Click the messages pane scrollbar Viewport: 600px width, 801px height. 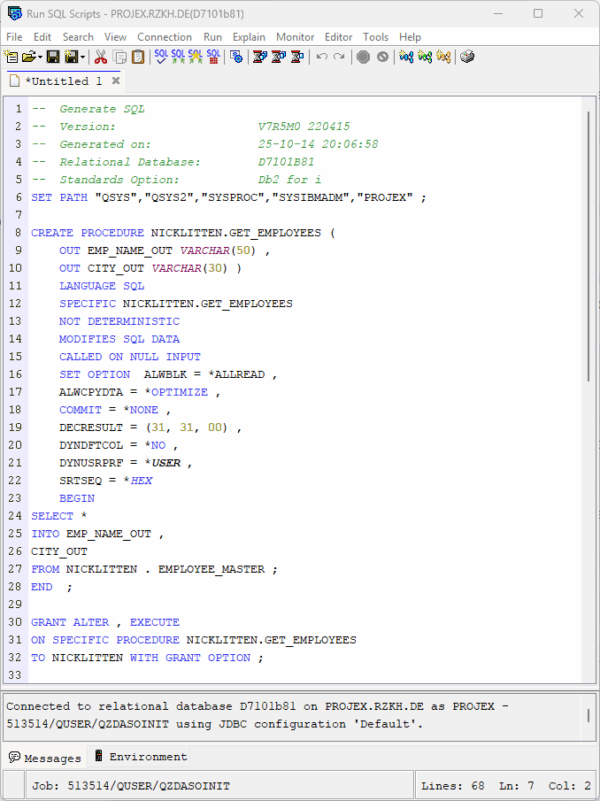(x=588, y=715)
